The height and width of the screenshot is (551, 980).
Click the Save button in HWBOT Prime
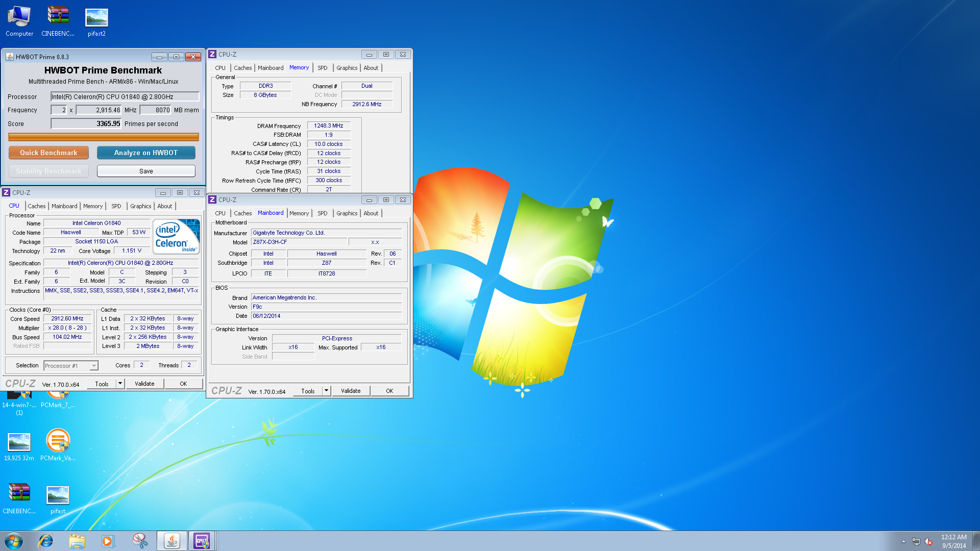click(x=146, y=171)
